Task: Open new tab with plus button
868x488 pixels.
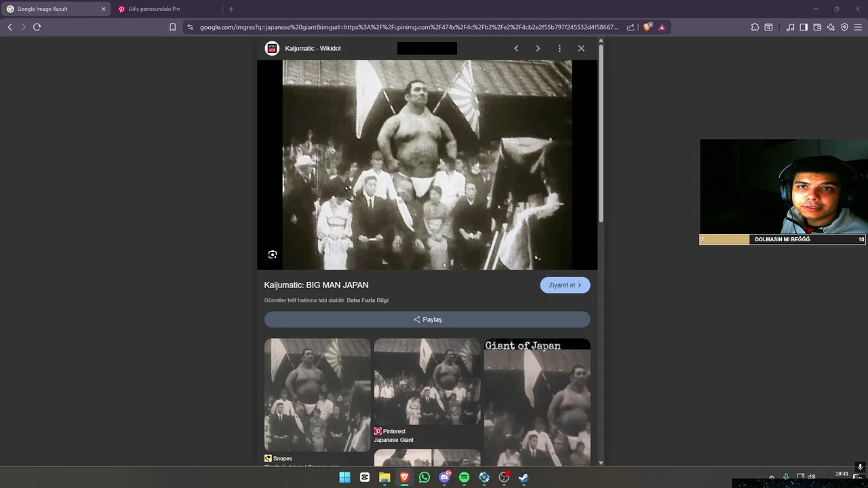Action: (231, 9)
